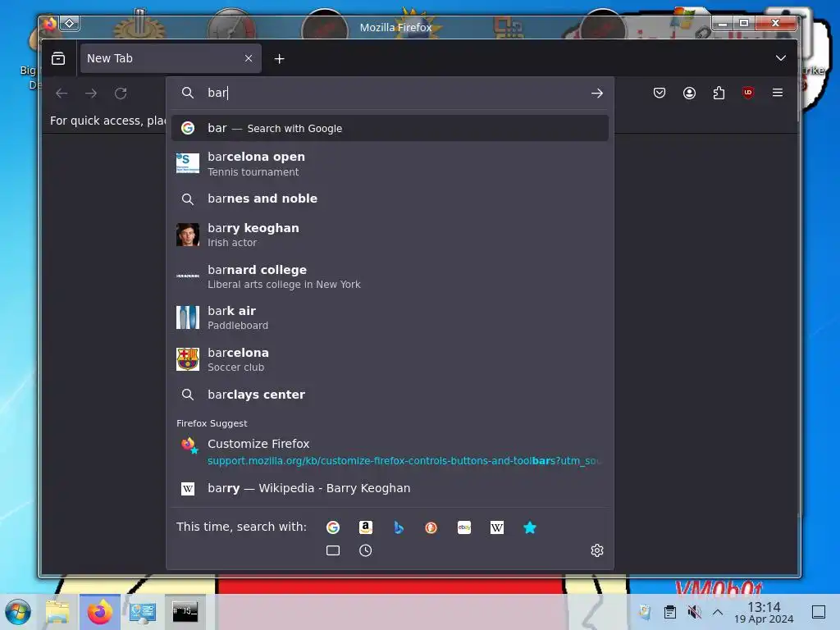Image resolution: width=840 pixels, height=630 pixels.
Task: Go forward one page
Action: [91, 94]
